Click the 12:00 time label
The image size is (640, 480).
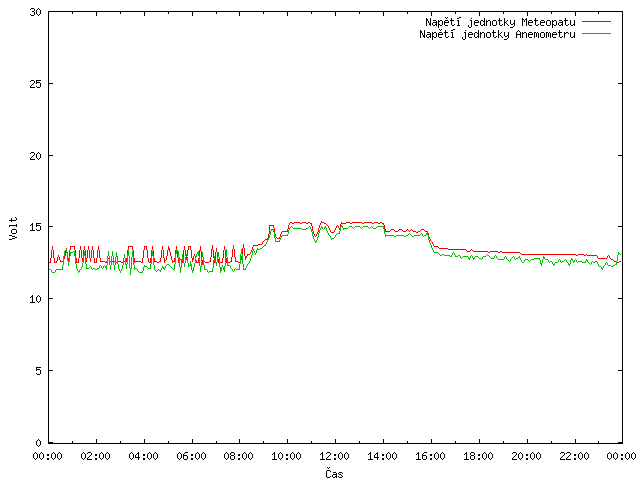pos(334,456)
